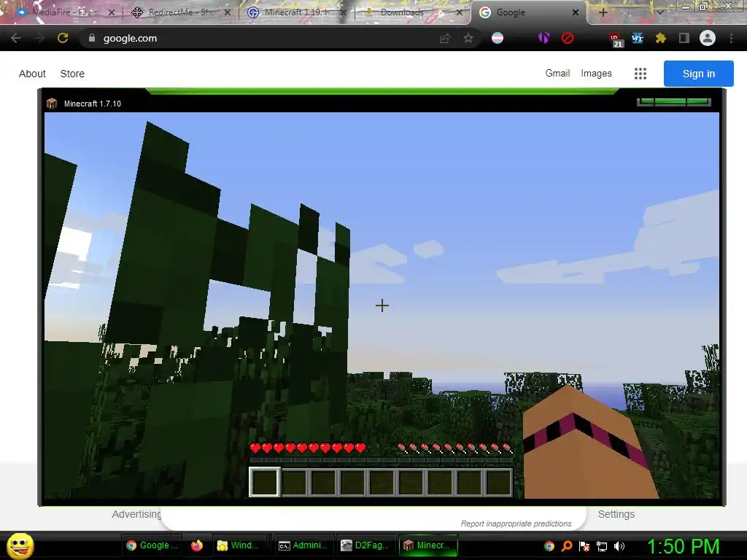
Task: Open Chrome's three-dot menu
Action: (x=731, y=38)
